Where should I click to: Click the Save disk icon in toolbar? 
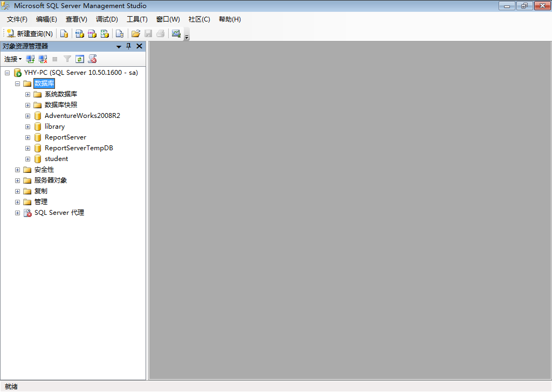pos(148,33)
